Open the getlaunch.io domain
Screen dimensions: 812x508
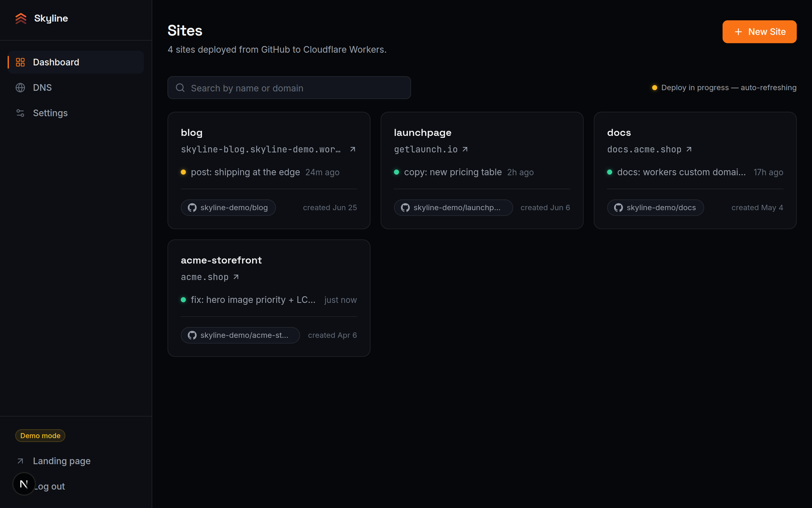[426, 149]
